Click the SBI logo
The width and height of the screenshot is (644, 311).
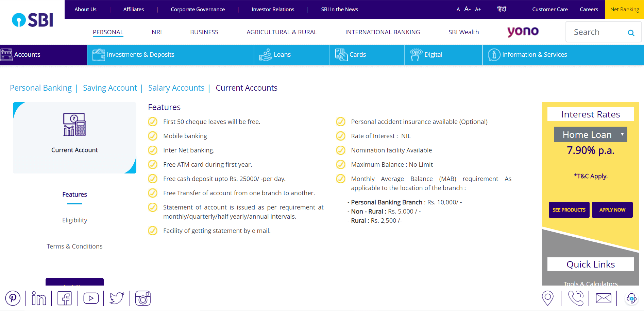(32, 20)
